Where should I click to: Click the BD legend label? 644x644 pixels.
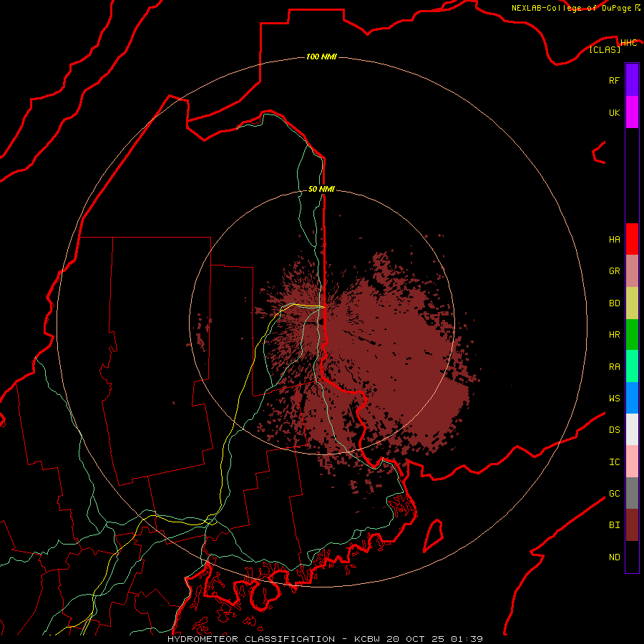[614, 303]
